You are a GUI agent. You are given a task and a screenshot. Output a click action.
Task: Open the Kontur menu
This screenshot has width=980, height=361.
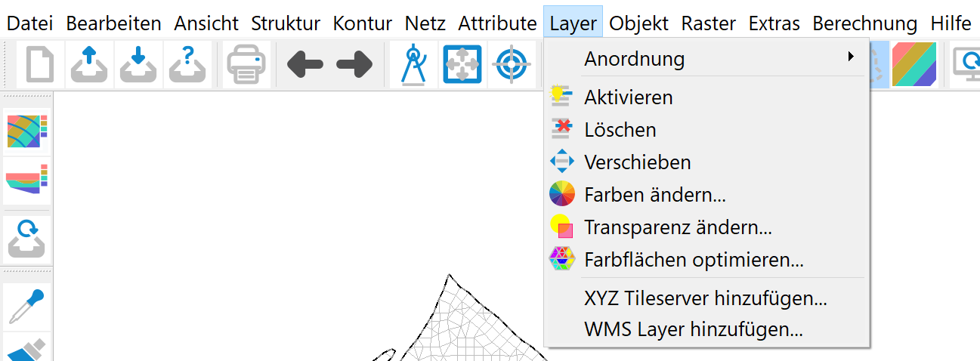click(x=363, y=23)
